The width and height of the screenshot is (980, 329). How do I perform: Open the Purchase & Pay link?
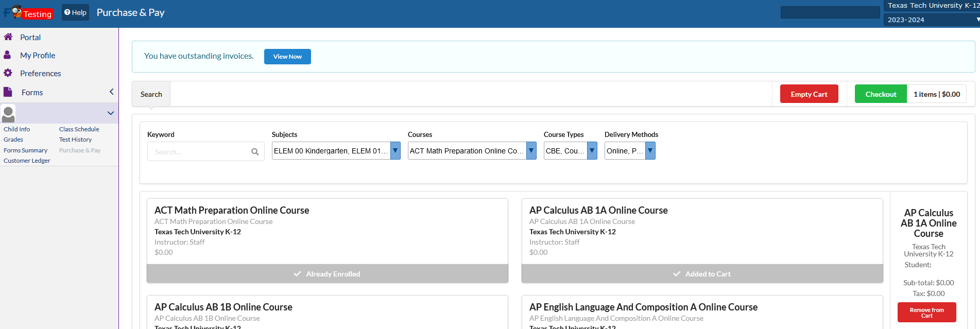[x=80, y=150]
